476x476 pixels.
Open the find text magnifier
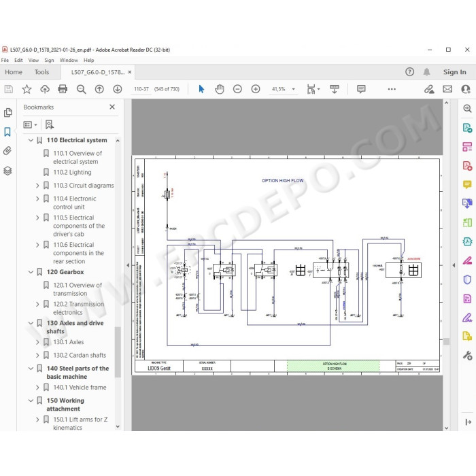tap(81, 89)
